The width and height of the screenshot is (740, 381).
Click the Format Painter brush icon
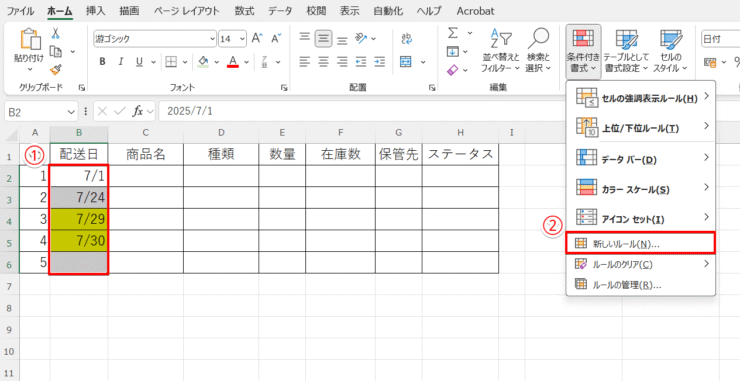(x=56, y=69)
